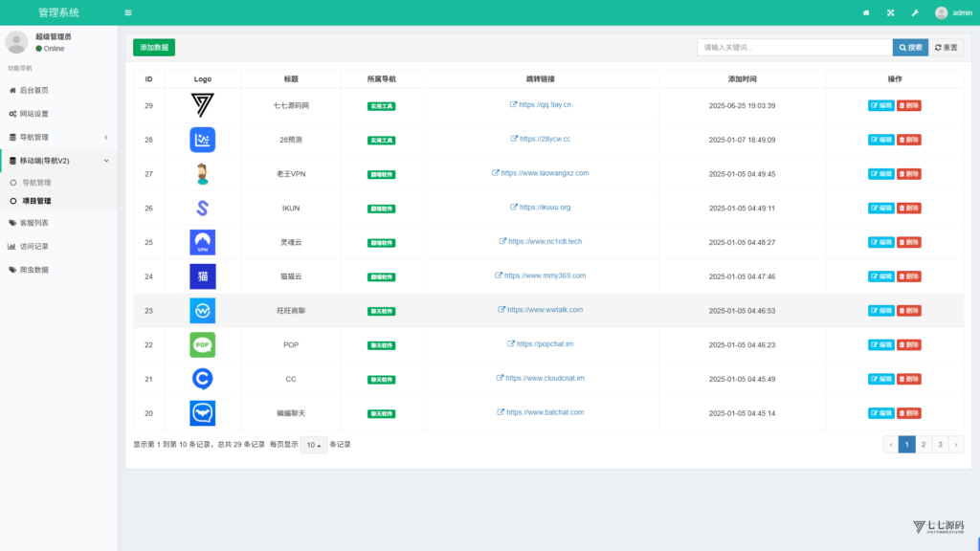Open link https://www.batchat.com
Screen dimensions: 980x551
click(540, 412)
